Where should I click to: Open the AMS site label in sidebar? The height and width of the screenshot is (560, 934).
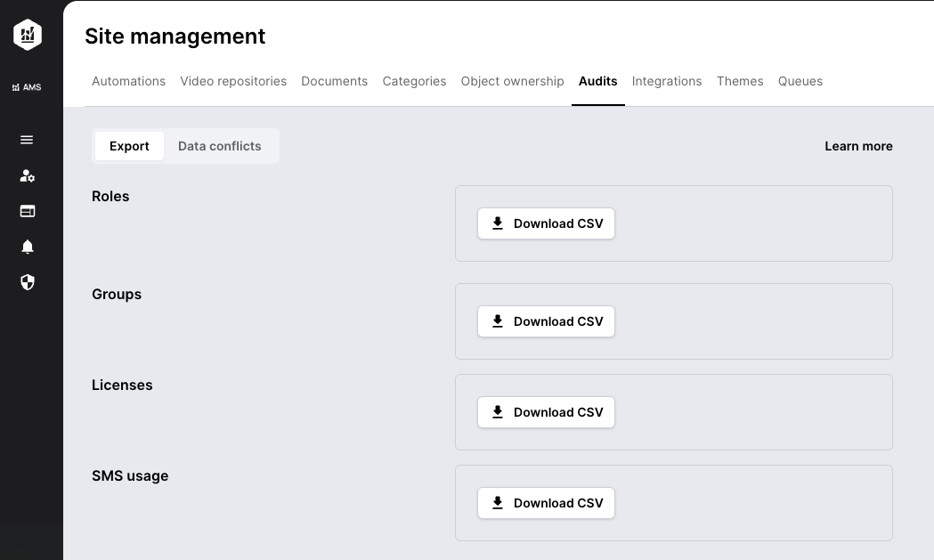coord(27,87)
